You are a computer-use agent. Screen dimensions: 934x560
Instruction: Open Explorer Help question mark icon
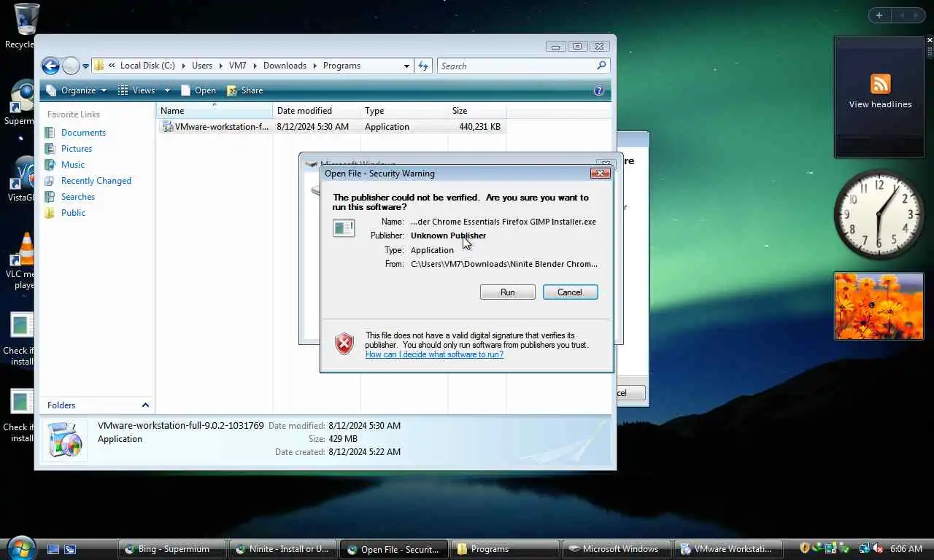pos(599,90)
